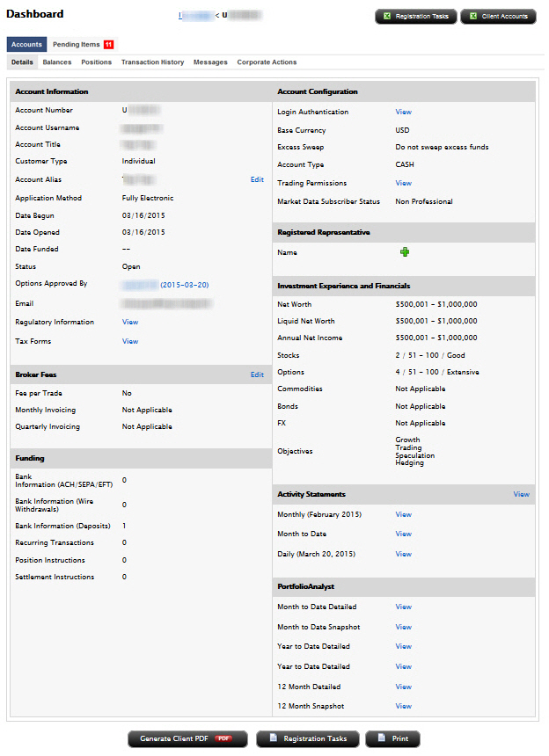Go to the Corporate Actions tab
Image resolution: width=549 pixels, height=756 pixels.
pyautogui.click(x=267, y=62)
